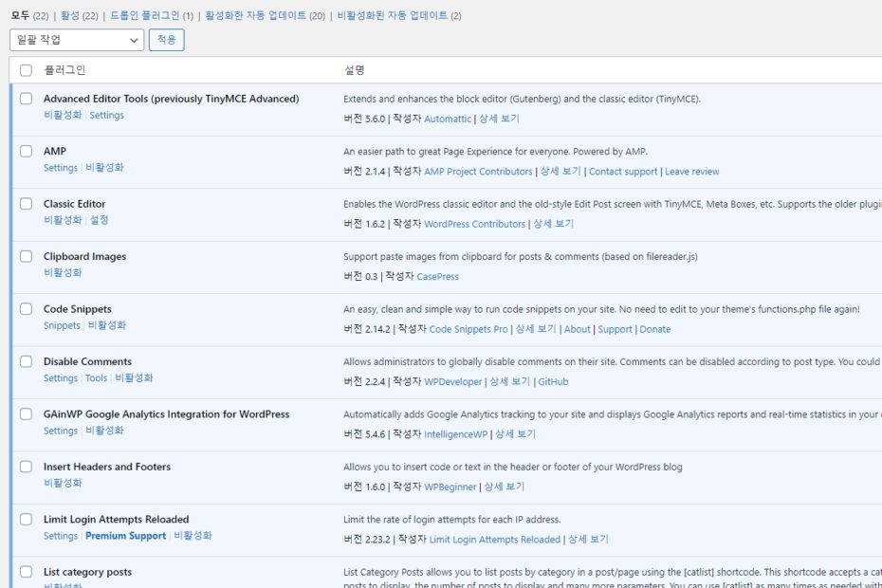Image resolution: width=882 pixels, height=588 pixels.
Task: Filter by 활성 (22) plugins
Action: [x=80, y=16]
